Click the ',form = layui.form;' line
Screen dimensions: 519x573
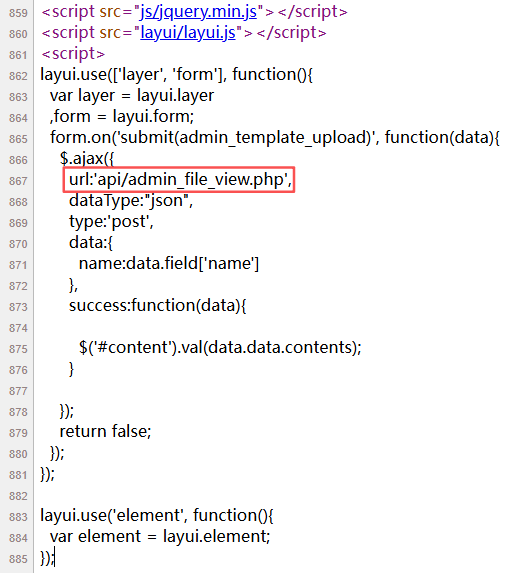coord(122,117)
